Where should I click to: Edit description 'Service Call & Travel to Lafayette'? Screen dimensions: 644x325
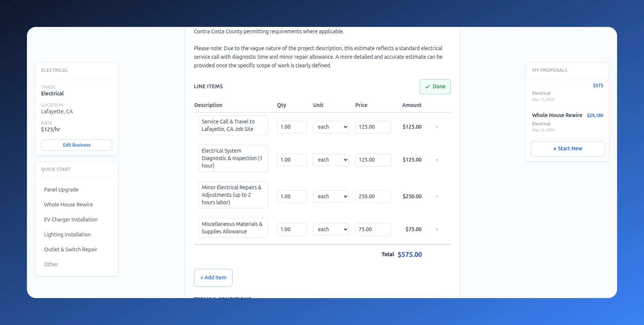tap(233, 125)
